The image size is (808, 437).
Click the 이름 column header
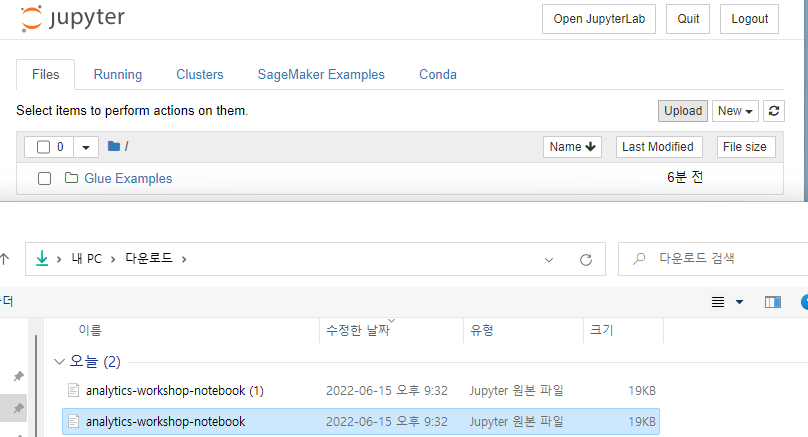pos(90,330)
